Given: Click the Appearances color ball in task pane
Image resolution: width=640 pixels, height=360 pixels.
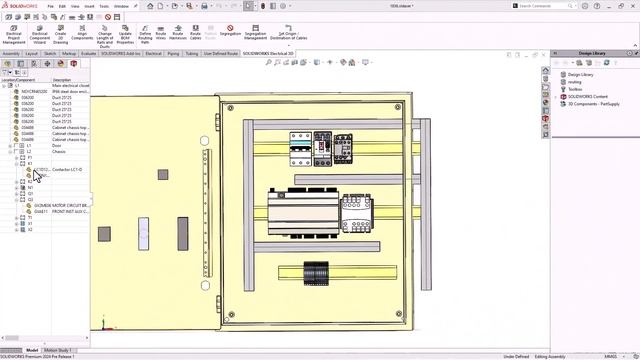Looking at the screenshot, I should point(545,102).
